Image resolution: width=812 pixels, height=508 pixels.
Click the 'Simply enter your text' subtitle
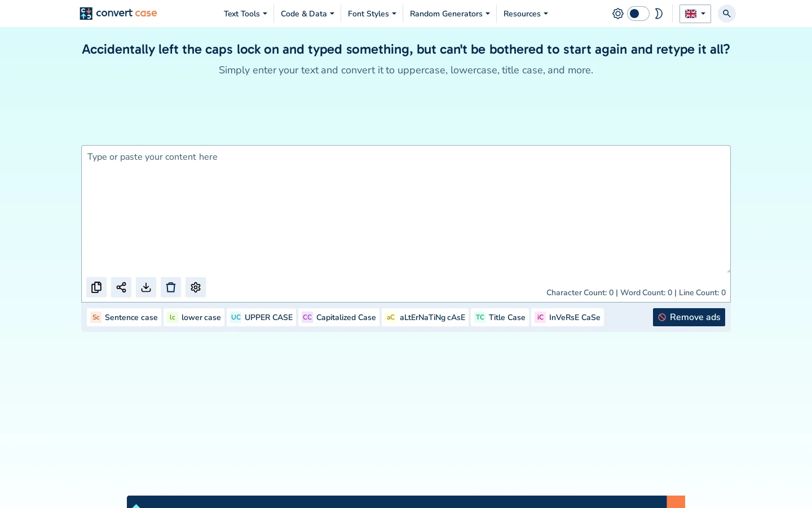pyautogui.click(x=406, y=70)
